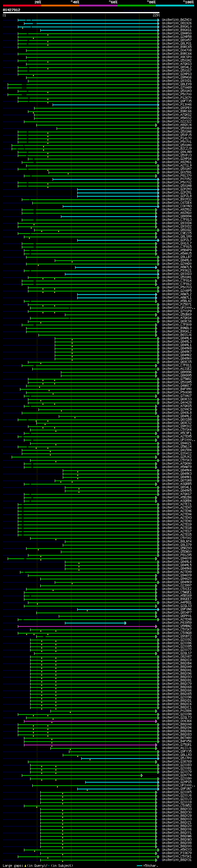
Task: Open hit UniRef100_P81370
Action: coord(176,176)
